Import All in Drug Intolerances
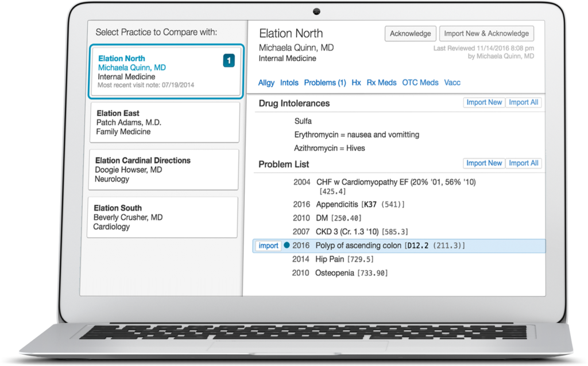Image resolution: width=588 pixels, height=366 pixels. pyautogui.click(x=524, y=102)
